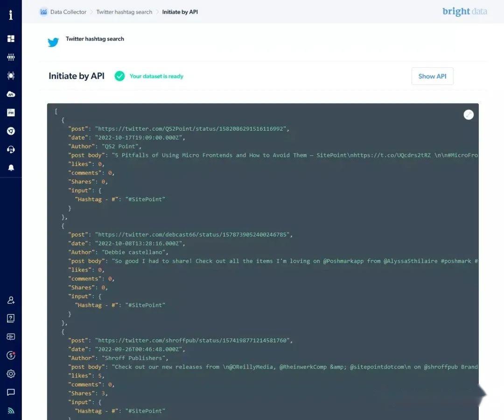This screenshot has height=420, width=504.
Task: Open the RSS feed icon in the sidebar
Action: tap(11, 411)
